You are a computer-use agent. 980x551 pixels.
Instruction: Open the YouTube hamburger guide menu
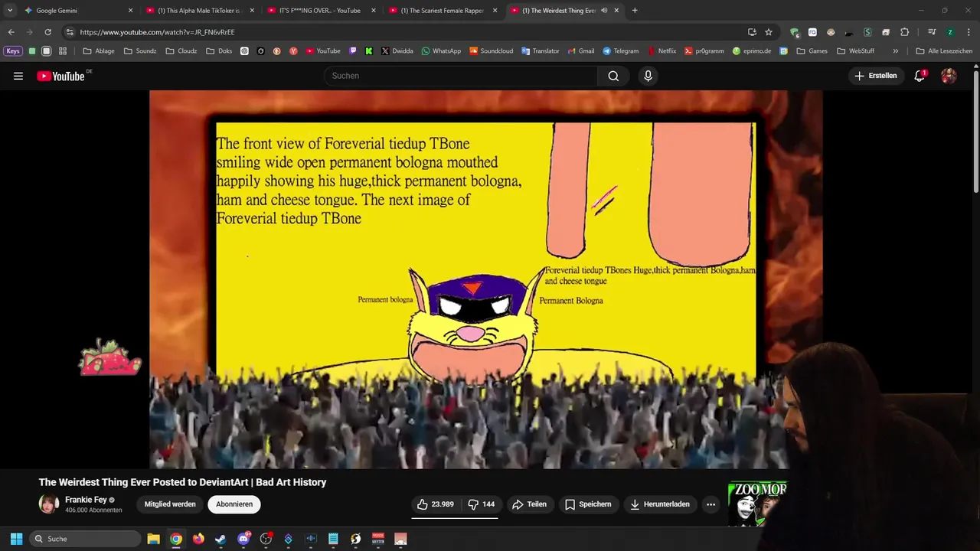(18, 76)
